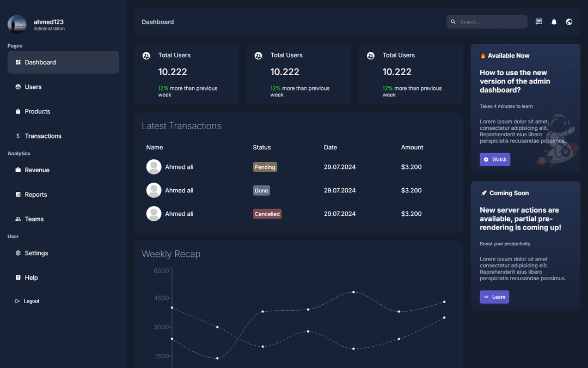
Task: Open notifications via the bell icon
Action: point(554,21)
